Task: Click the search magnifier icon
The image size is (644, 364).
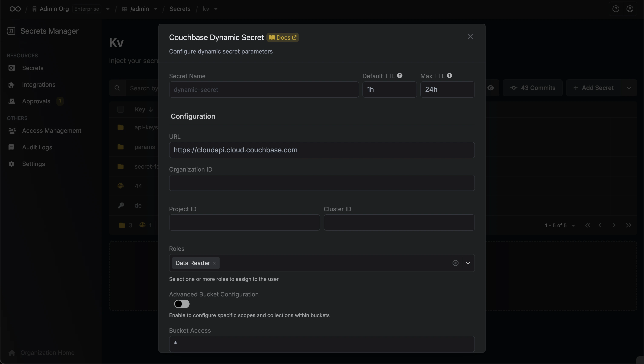Action: click(117, 88)
